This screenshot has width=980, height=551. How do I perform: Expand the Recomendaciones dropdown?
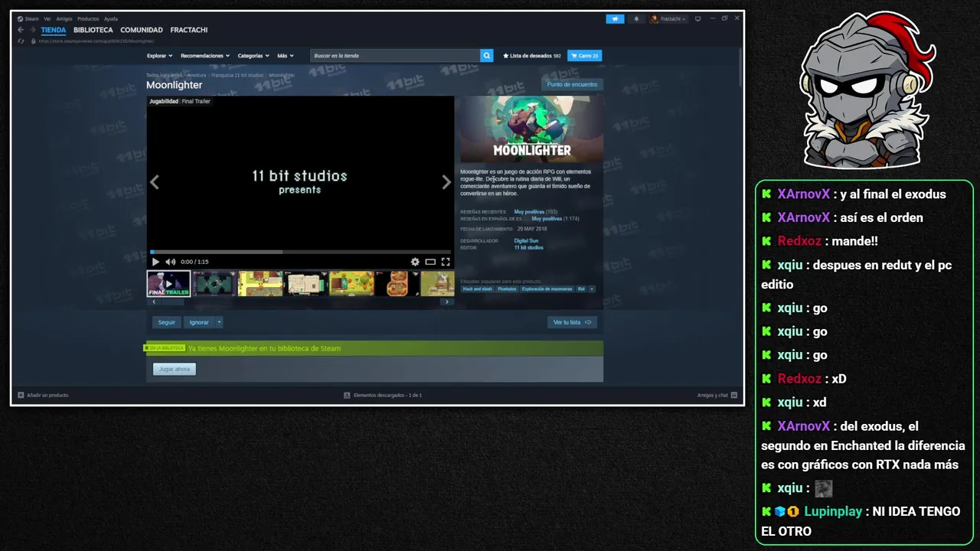[205, 56]
